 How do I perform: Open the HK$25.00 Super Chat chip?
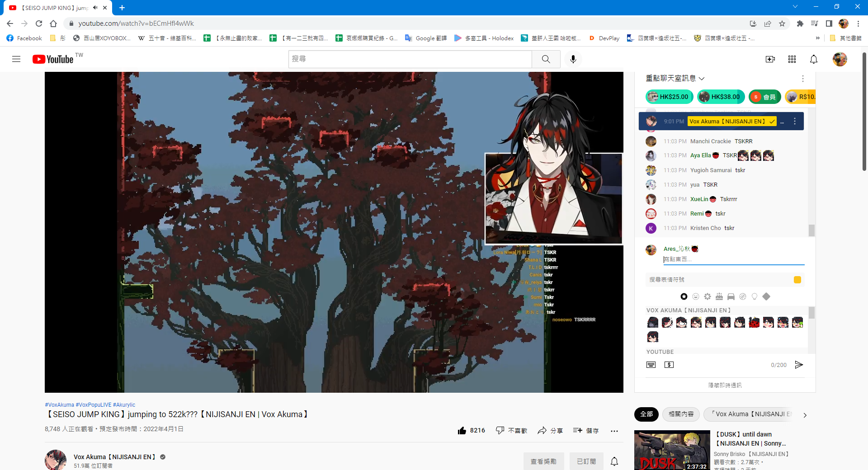[669, 97]
